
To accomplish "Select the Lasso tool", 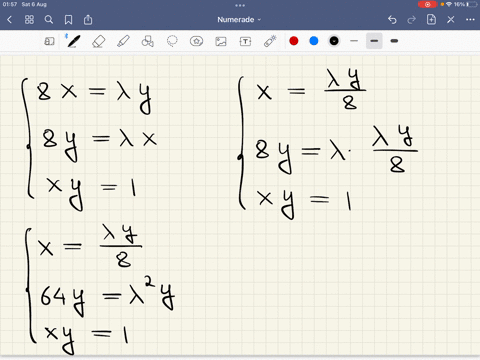I will tap(172, 41).
